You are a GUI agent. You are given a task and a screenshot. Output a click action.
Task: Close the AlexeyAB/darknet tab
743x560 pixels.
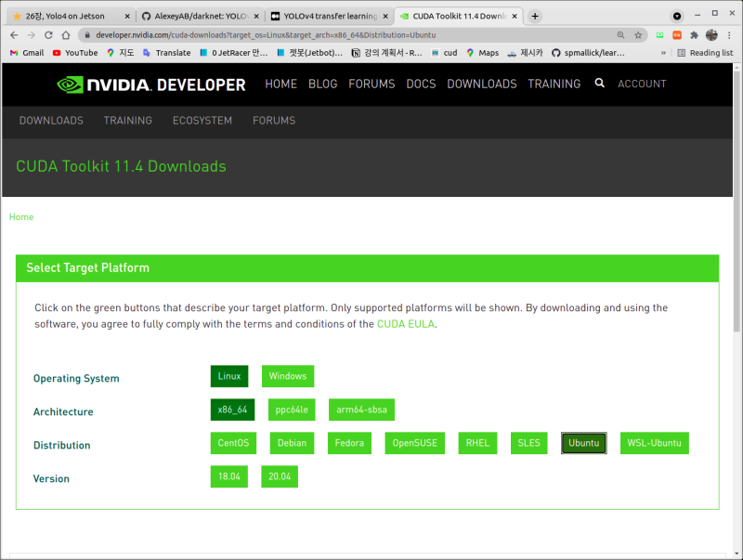point(256,16)
